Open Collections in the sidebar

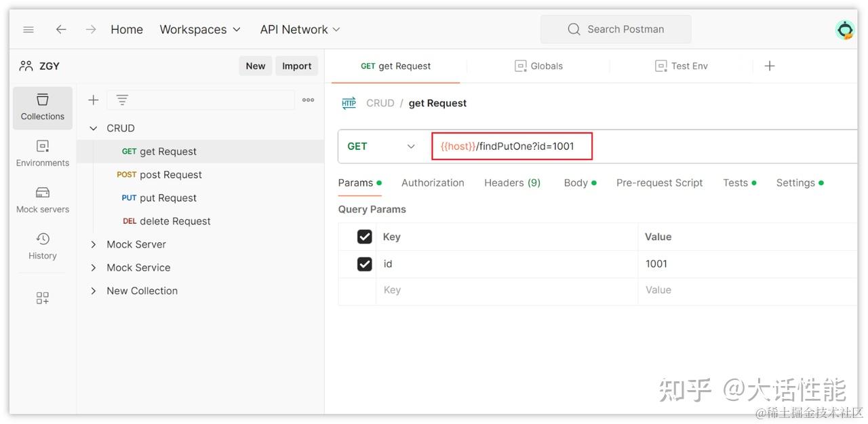click(x=43, y=108)
